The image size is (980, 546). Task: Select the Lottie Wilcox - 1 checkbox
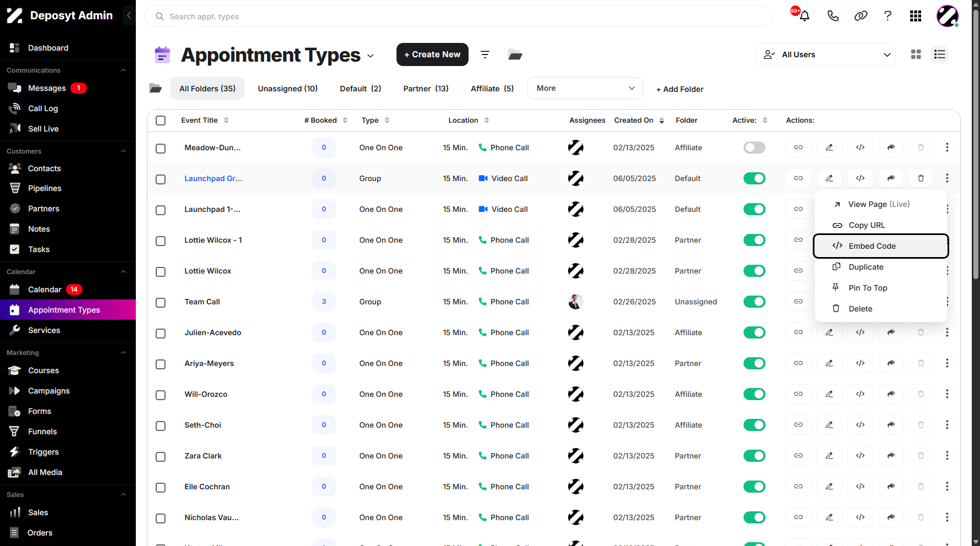tap(161, 241)
